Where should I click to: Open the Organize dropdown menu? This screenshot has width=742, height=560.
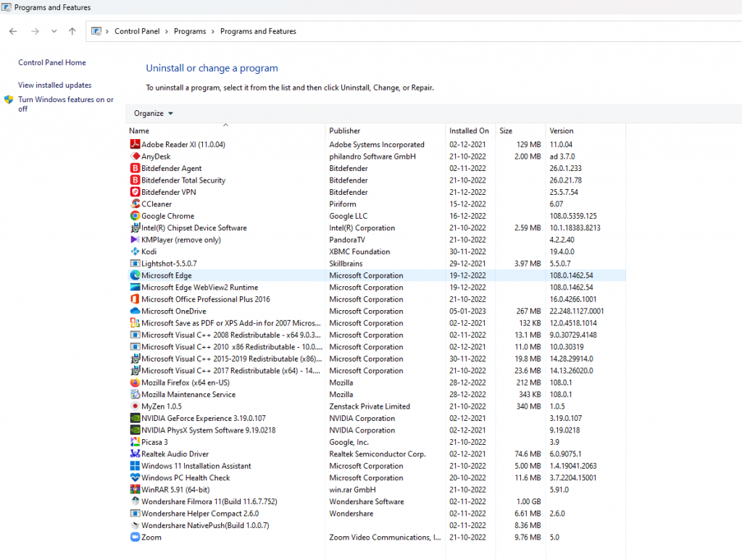[x=154, y=114]
